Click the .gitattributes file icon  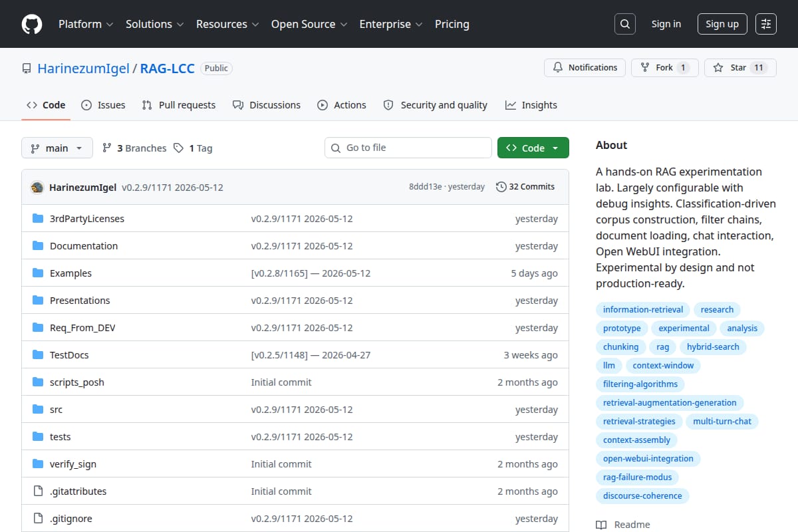point(38,491)
